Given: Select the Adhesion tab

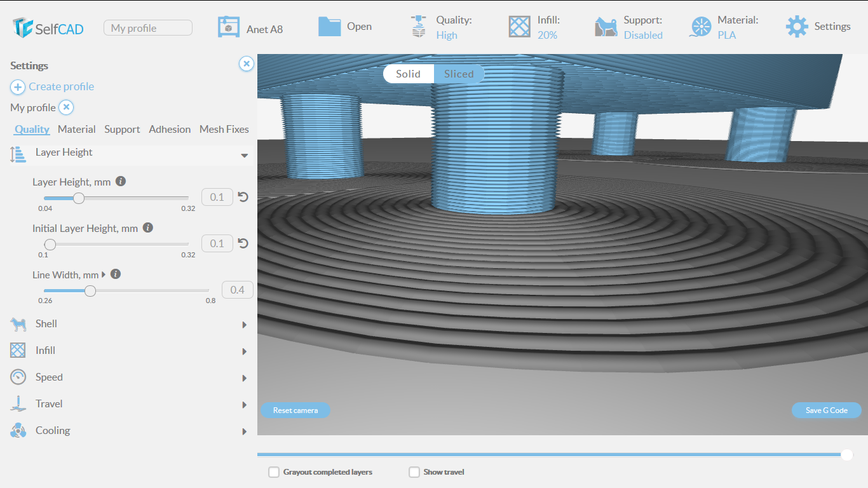Looking at the screenshot, I should click(x=170, y=129).
